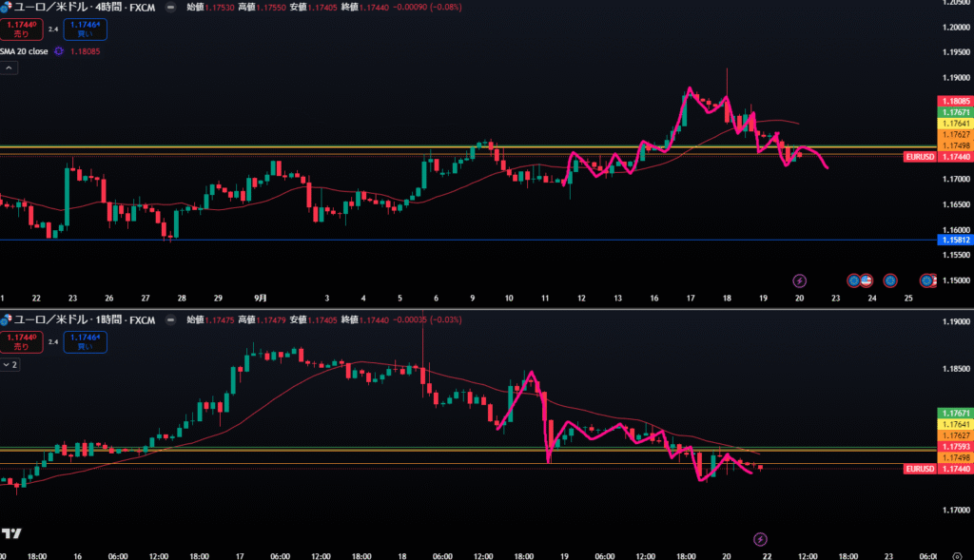The width and height of the screenshot is (974, 560).
Task: Open SMA 20 indicator settings gear icon
Action: coord(61,51)
